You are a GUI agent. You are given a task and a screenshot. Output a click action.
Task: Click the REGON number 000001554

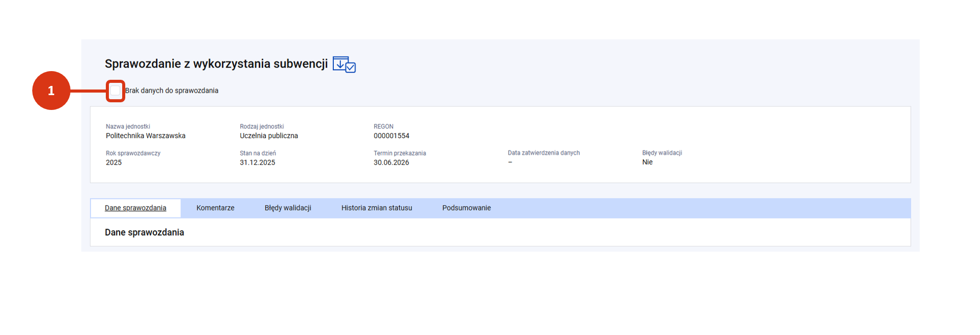click(392, 136)
